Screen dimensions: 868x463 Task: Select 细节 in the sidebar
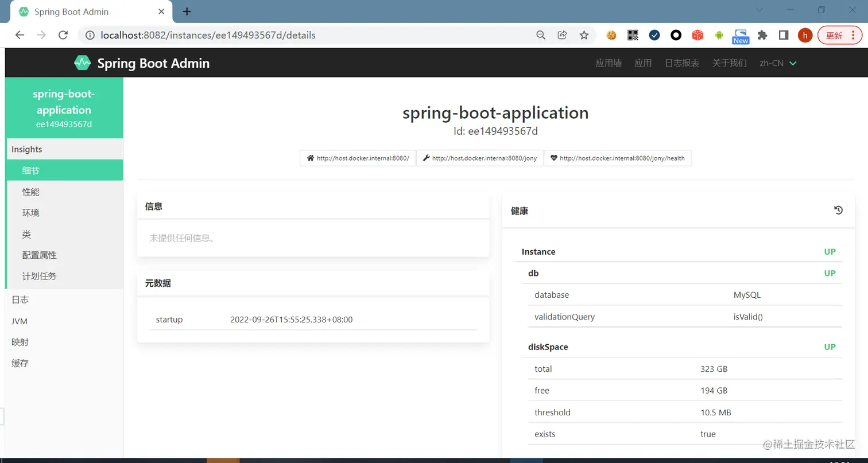65,170
